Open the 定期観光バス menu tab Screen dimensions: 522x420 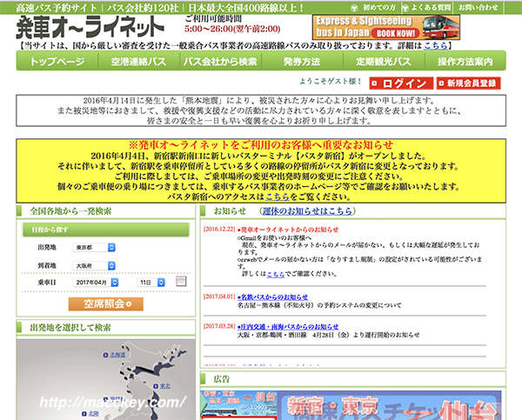384,62
